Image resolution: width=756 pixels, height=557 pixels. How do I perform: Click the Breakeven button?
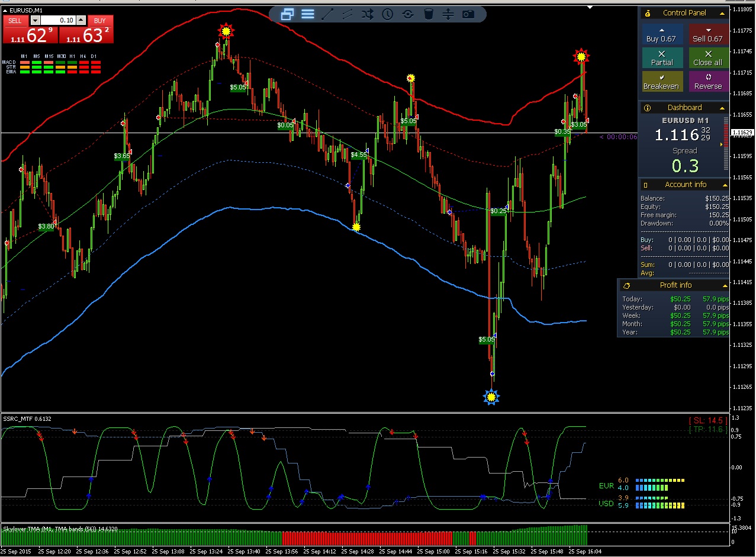tap(661, 82)
